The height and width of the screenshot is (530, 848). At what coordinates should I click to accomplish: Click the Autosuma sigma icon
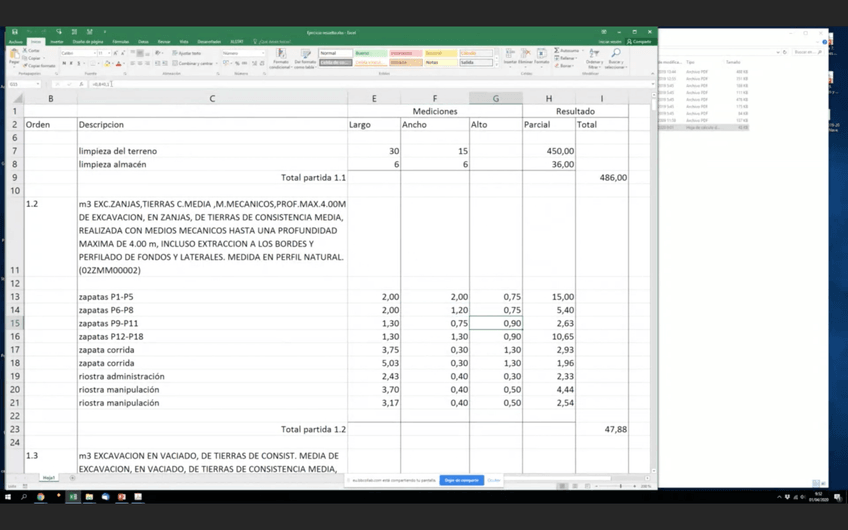pos(555,50)
